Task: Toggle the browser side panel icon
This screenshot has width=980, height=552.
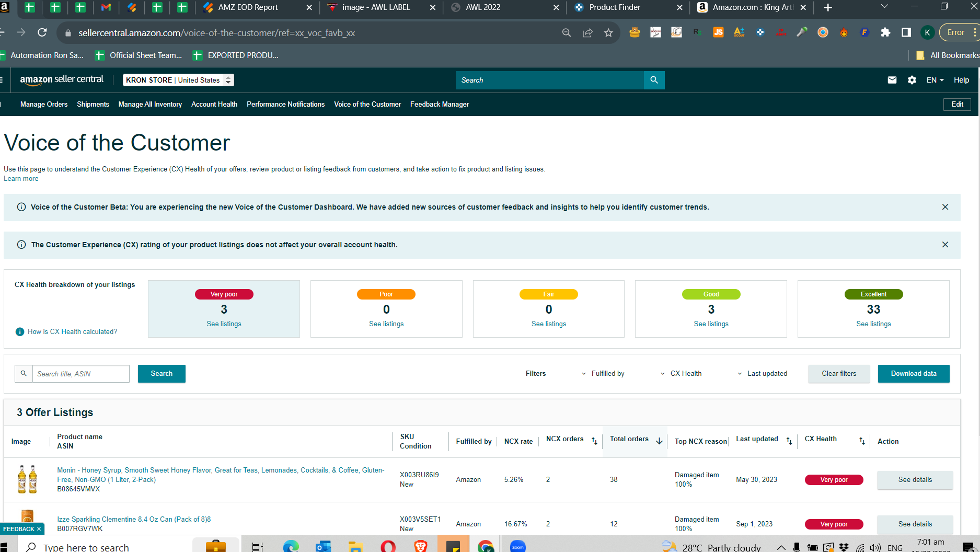Action: tap(906, 32)
